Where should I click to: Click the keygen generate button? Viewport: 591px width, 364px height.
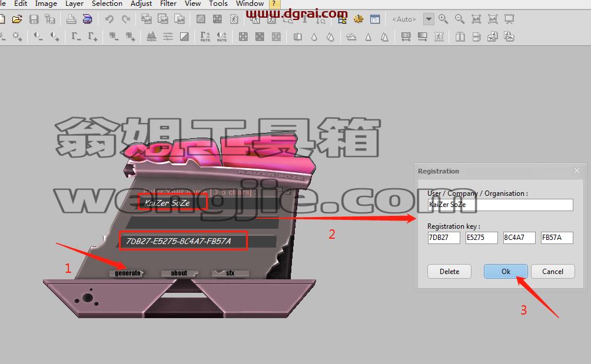click(127, 273)
